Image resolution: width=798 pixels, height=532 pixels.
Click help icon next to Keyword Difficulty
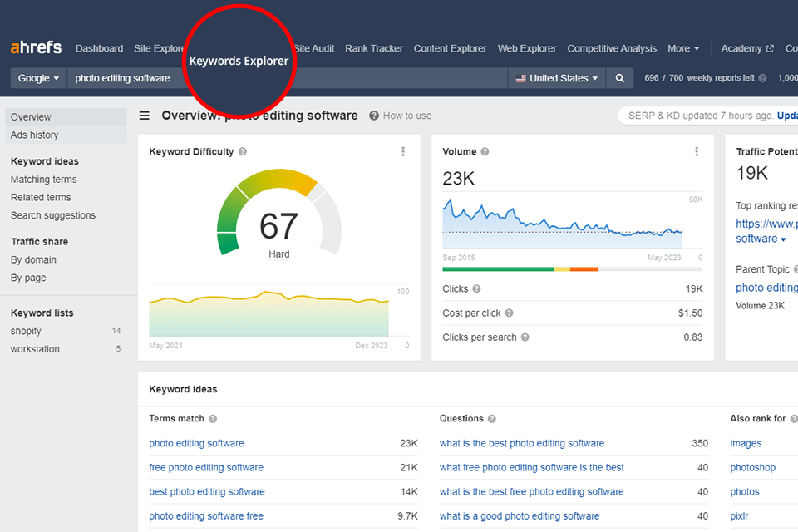[243, 152]
